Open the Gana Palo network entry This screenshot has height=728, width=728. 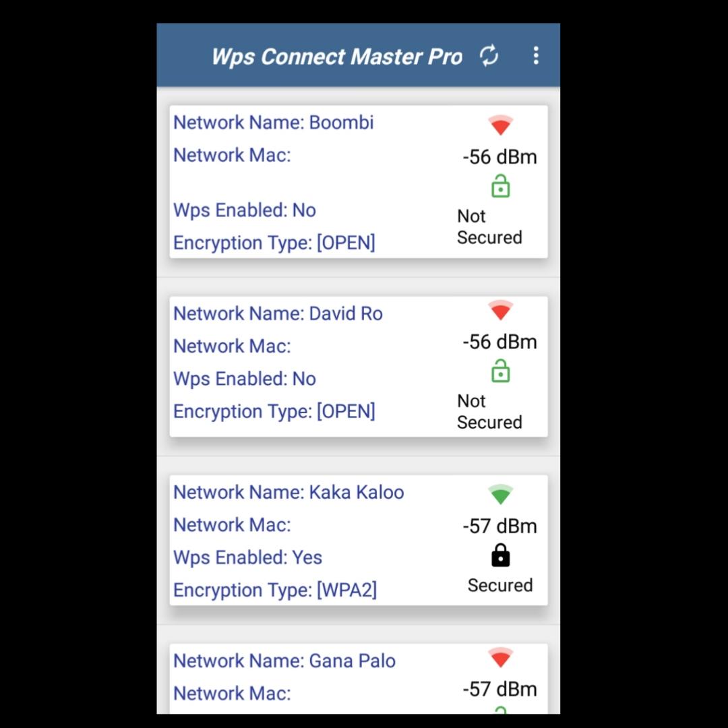point(359,679)
